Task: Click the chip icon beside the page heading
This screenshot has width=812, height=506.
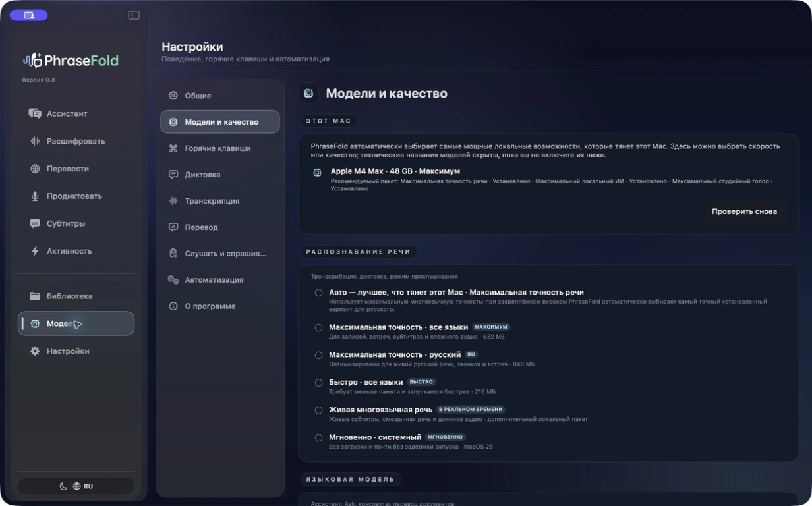Action: [x=308, y=94]
